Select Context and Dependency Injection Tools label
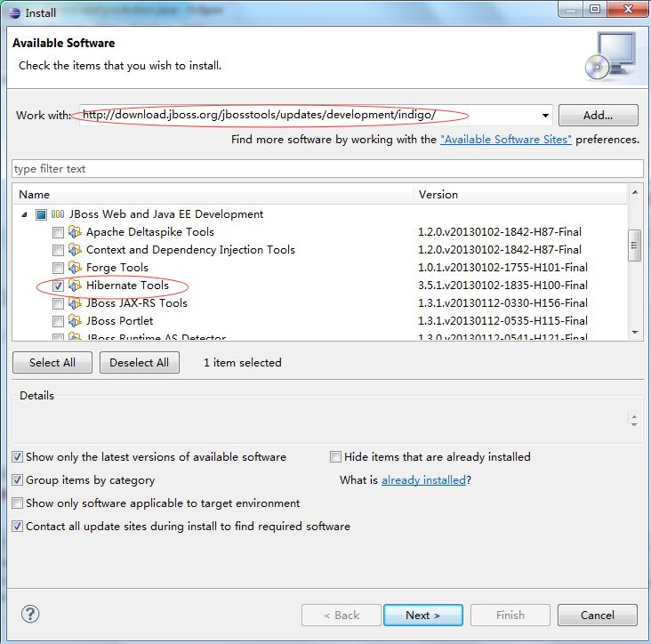651x644 pixels. (x=190, y=250)
